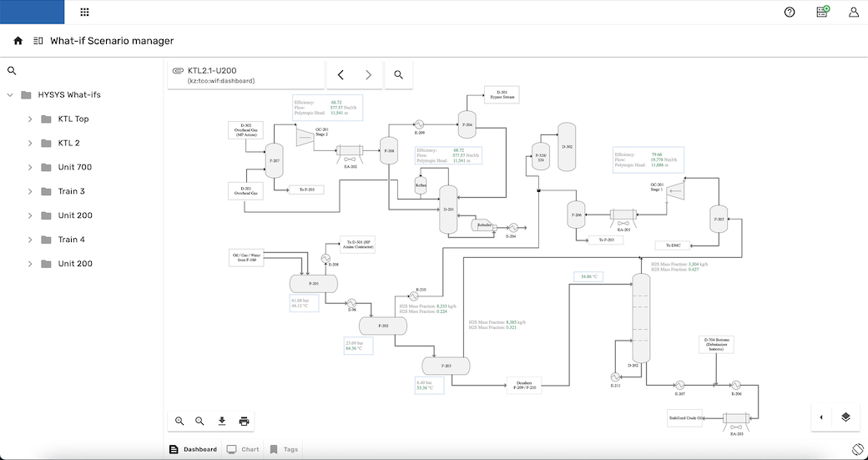Go back with the previous arrow
Viewport: 868px width, 460px height.
pos(341,75)
